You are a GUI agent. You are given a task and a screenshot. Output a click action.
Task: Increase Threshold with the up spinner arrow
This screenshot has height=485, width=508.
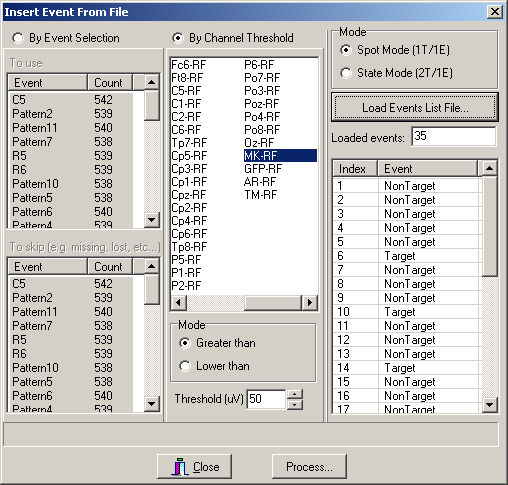[294, 394]
